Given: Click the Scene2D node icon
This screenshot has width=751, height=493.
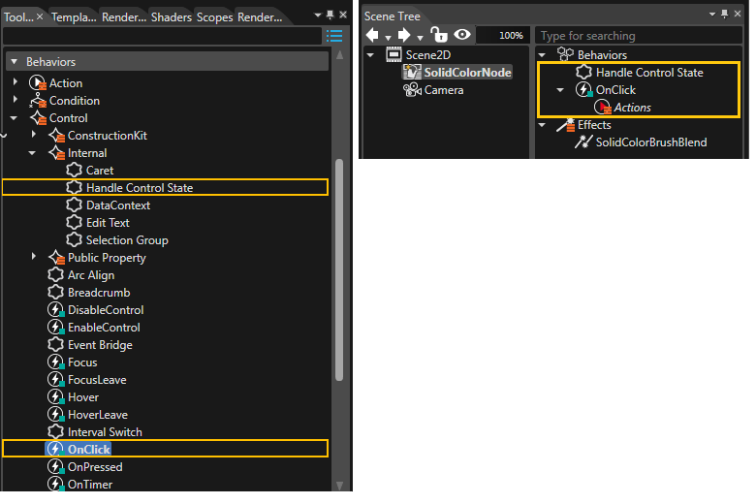Looking at the screenshot, I should tap(394, 55).
